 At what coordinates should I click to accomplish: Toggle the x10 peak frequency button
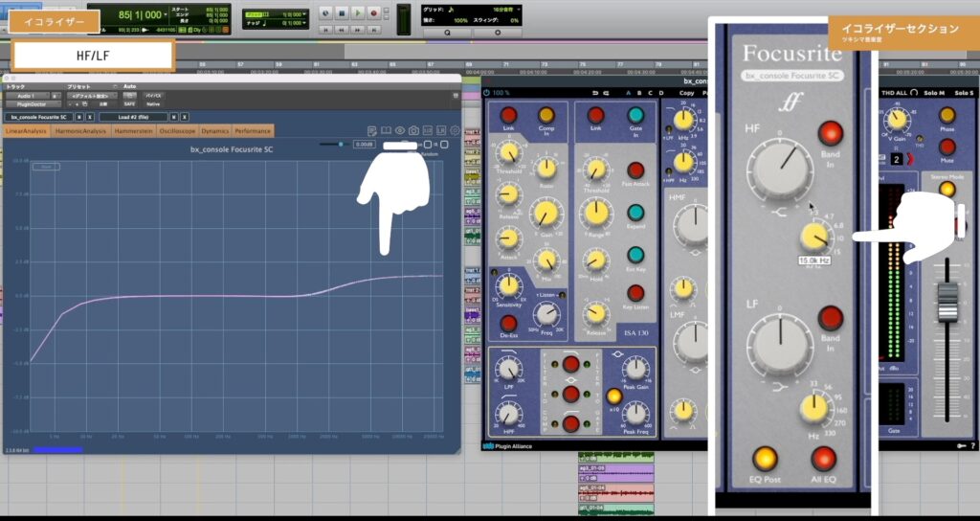(613, 396)
